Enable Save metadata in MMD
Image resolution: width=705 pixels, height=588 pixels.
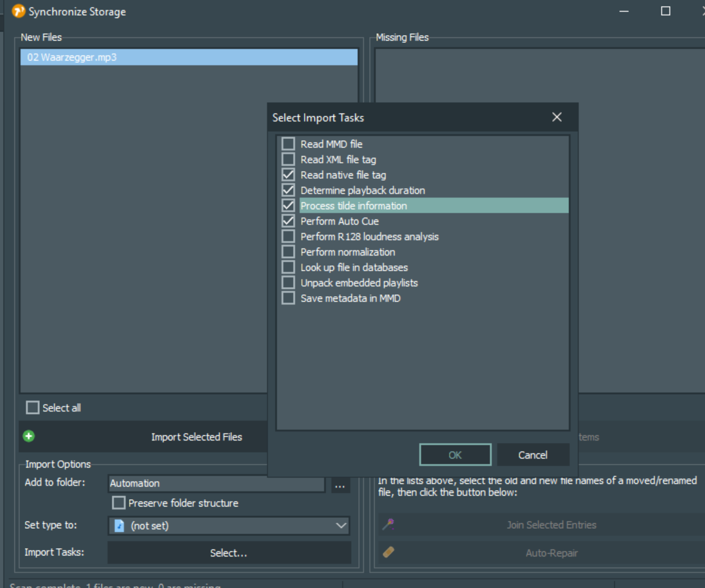point(289,298)
